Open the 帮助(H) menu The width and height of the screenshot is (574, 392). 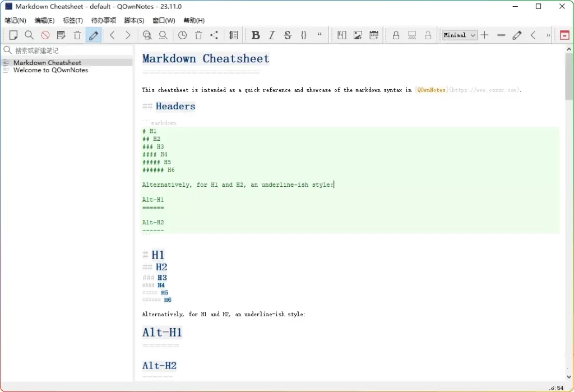[x=194, y=21]
